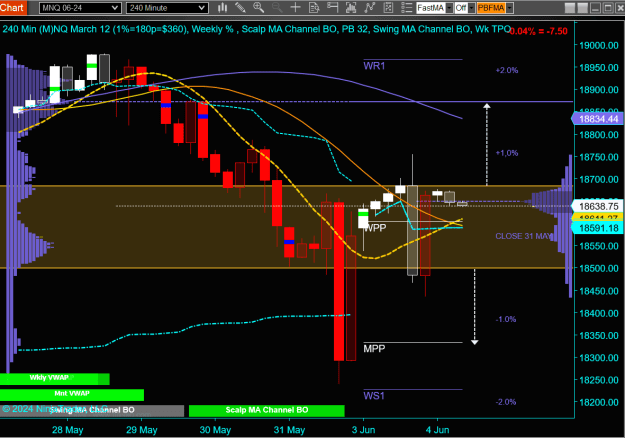The width and height of the screenshot is (625, 438).
Task: Click the 18500.00 price axis label
Action: (599, 268)
